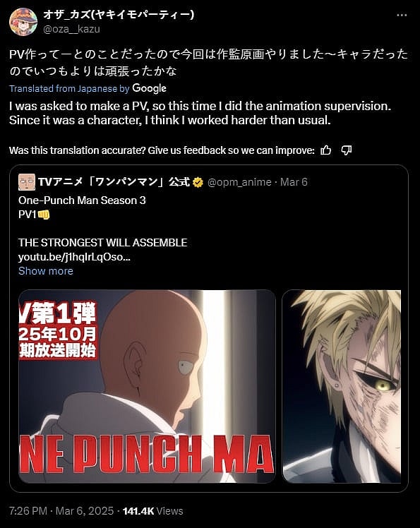Click the Translated from Japanese by label
The width and height of the screenshot is (420, 528).
click(x=69, y=88)
